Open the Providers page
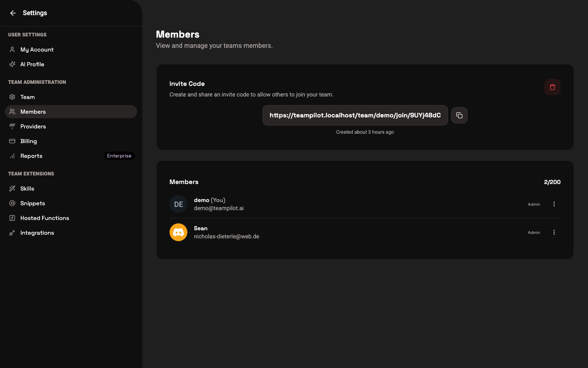The image size is (588, 368). pos(71,126)
